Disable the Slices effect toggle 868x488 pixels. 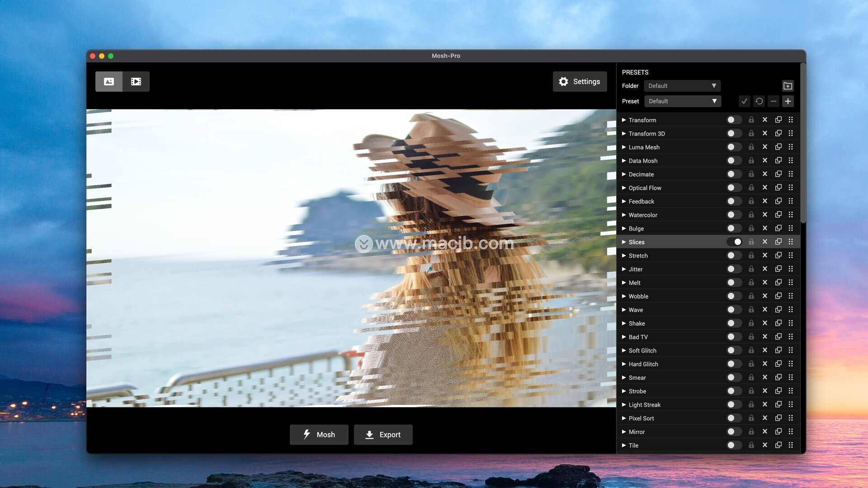tap(734, 242)
